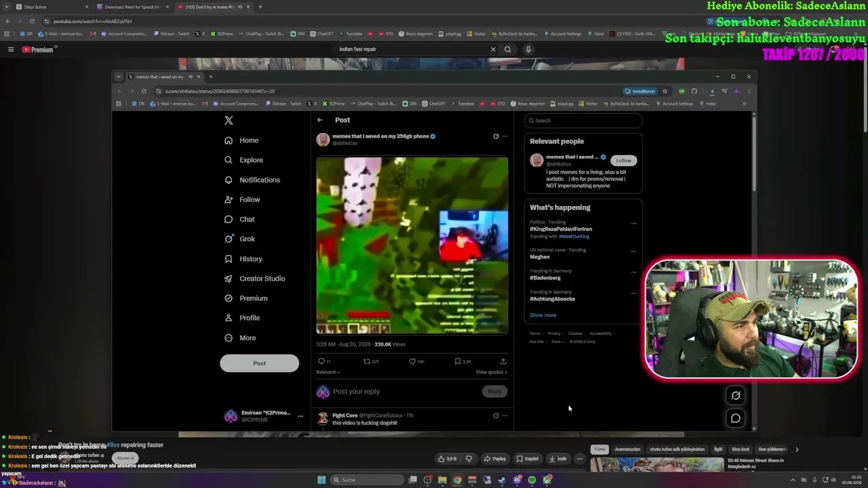Screen dimensions: 868x488
Task: Open Grok in the X sidebar
Action: 239,239
